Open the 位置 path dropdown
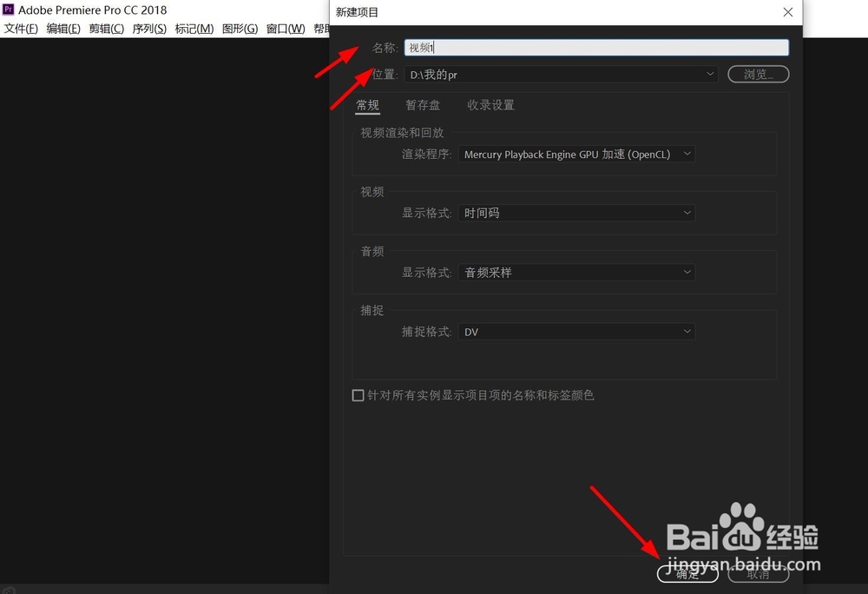868x594 pixels. coord(561,74)
